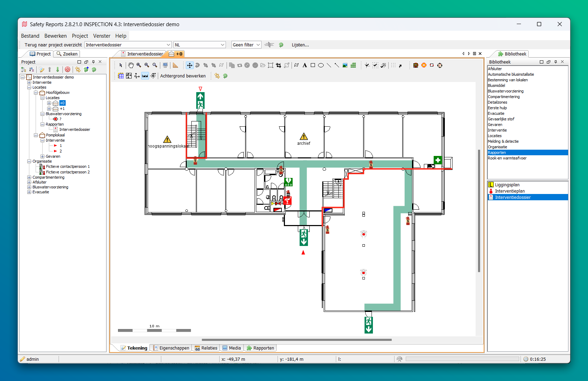The width and height of the screenshot is (588, 381).
Task: Open the Geen filter dropdown
Action: [246, 45]
